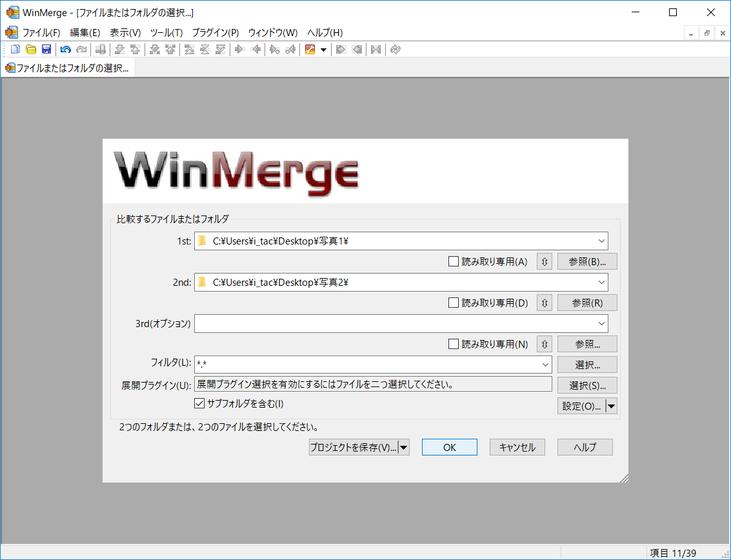This screenshot has width=731, height=560.
Task: Uncheck サブフォルダを含む(I)
Action: click(199, 403)
